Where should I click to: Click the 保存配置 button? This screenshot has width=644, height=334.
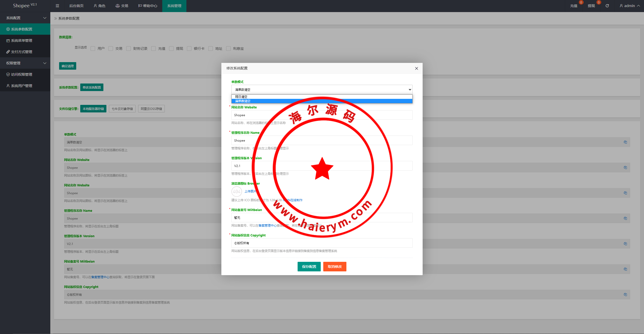pos(309,267)
